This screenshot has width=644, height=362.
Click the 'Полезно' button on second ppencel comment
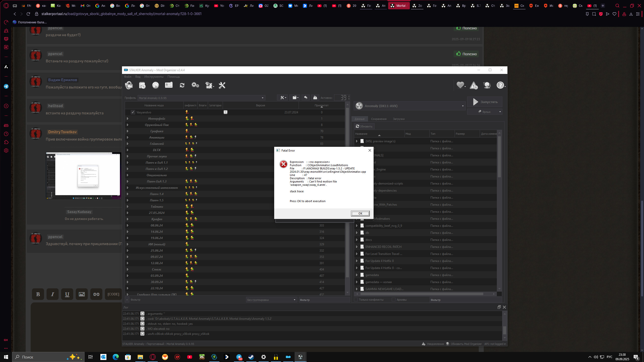[x=467, y=54]
